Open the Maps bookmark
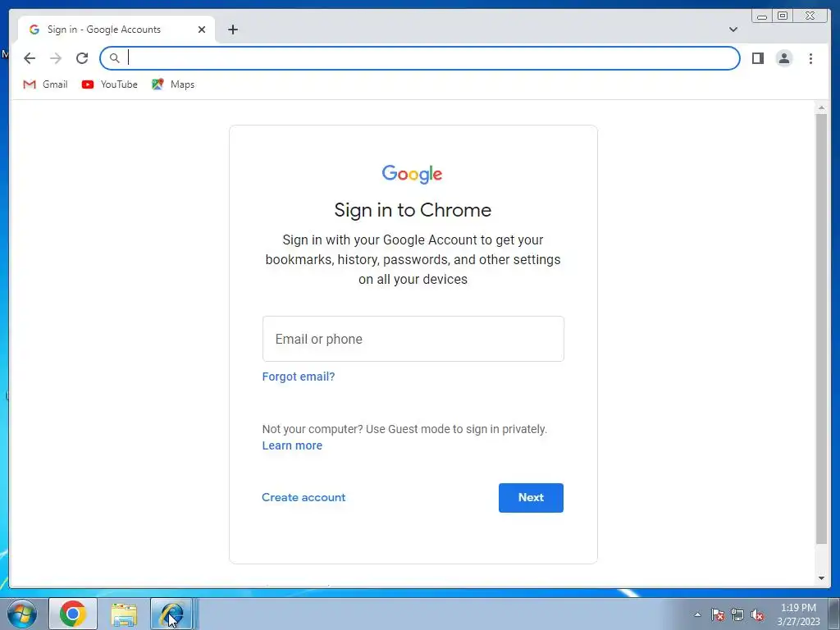This screenshot has width=840, height=630. tap(172, 84)
